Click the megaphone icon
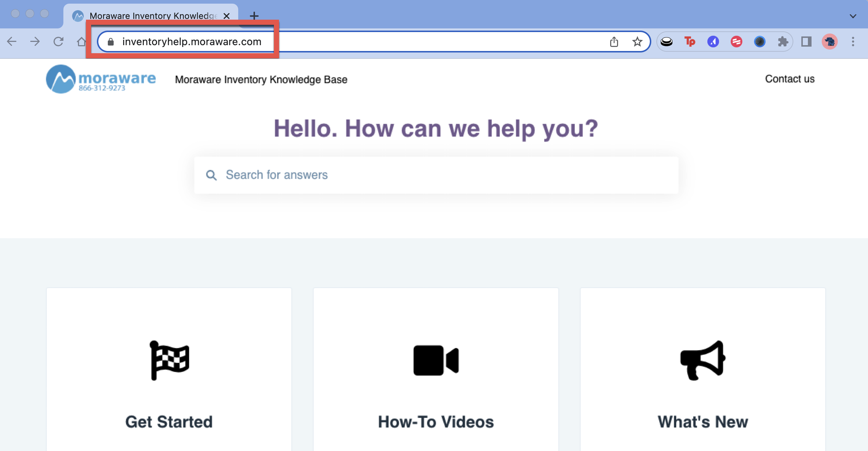868x451 pixels. [703, 360]
